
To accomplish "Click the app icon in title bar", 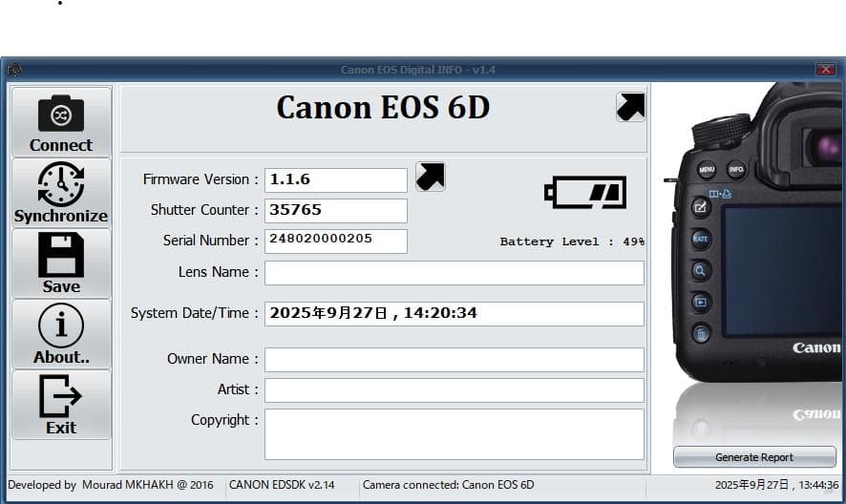I will point(13,70).
